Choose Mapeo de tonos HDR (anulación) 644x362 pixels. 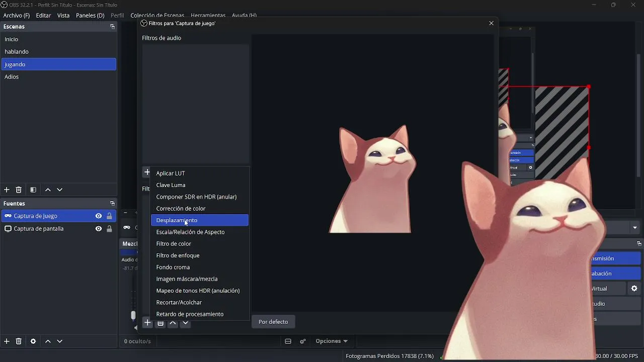(x=200, y=291)
